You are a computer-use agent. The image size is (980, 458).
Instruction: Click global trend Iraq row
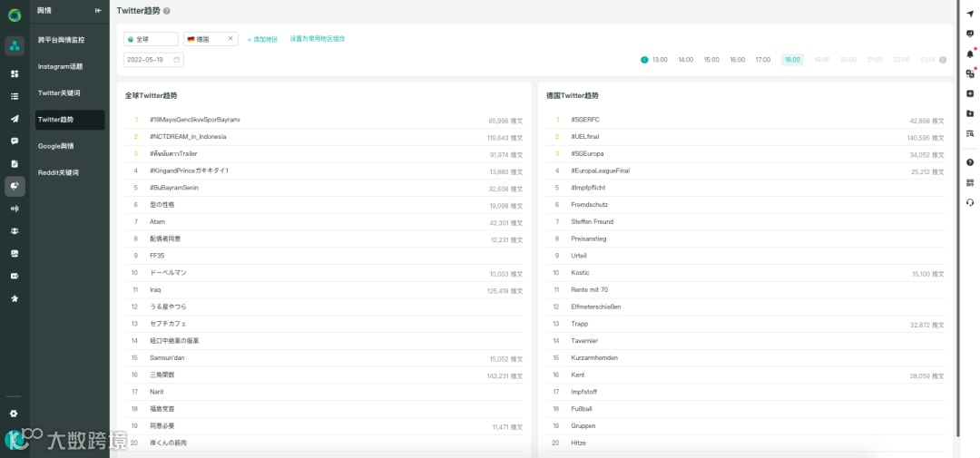pyautogui.click(x=324, y=290)
